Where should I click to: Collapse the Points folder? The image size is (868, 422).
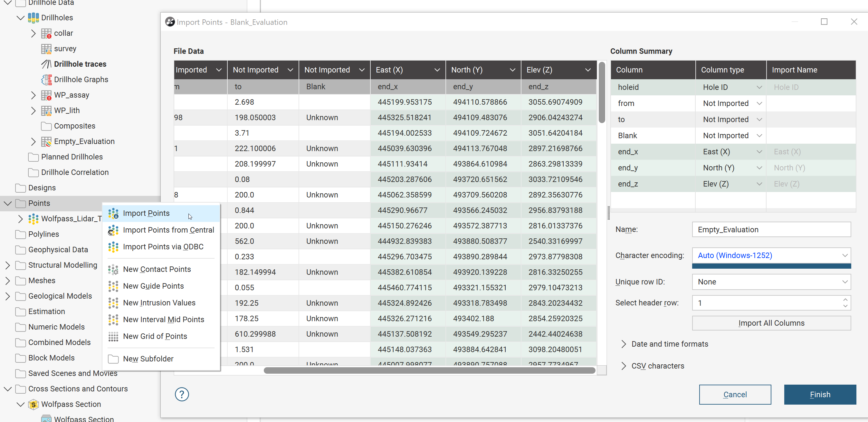tap(8, 203)
